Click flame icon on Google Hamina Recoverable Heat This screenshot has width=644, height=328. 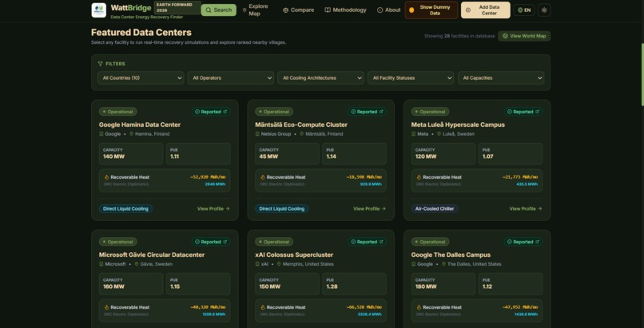click(106, 177)
